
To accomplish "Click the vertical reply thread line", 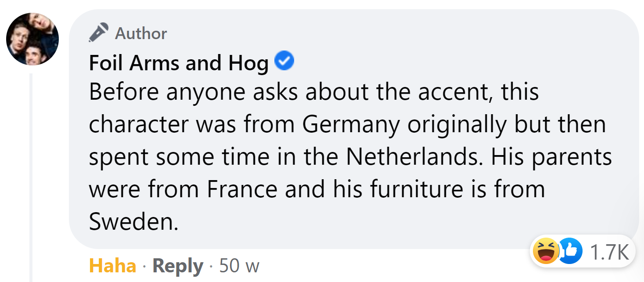I will tap(32, 176).
